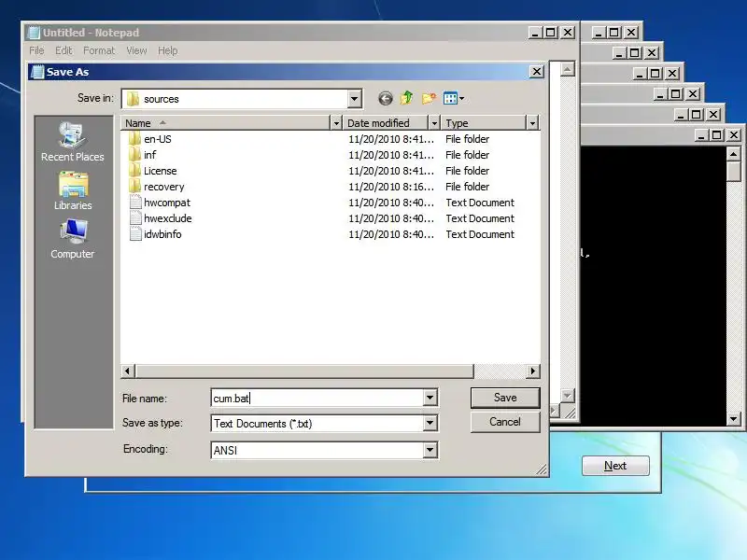Viewport: 747px width, 560px height.
Task: Sort files by the Type column header
Action: click(x=483, y=123)
